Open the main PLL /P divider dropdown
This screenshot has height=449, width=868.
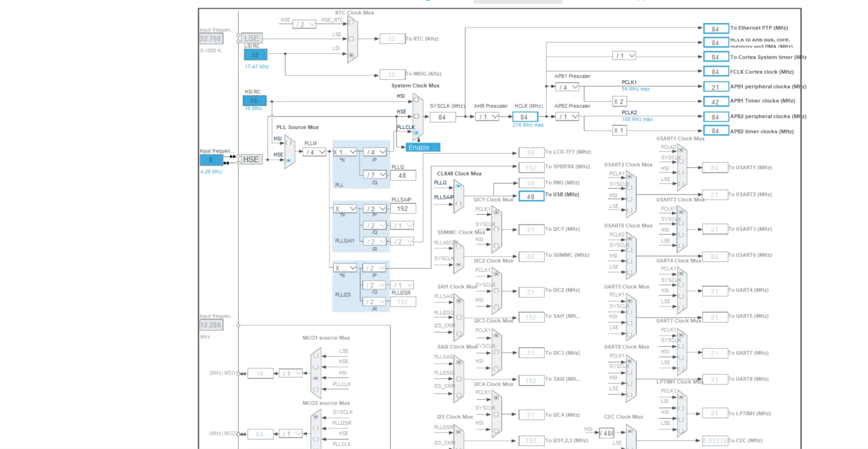coord(375,152)
